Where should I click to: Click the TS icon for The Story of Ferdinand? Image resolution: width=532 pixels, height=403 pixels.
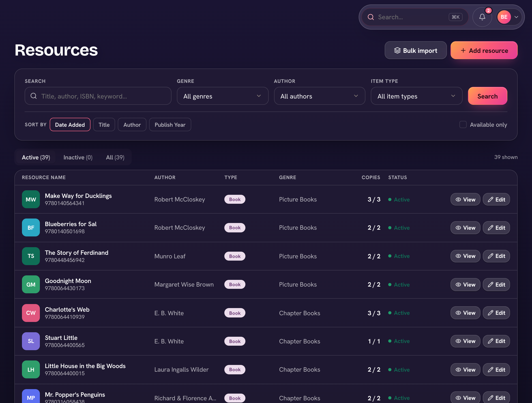point(31,256)
